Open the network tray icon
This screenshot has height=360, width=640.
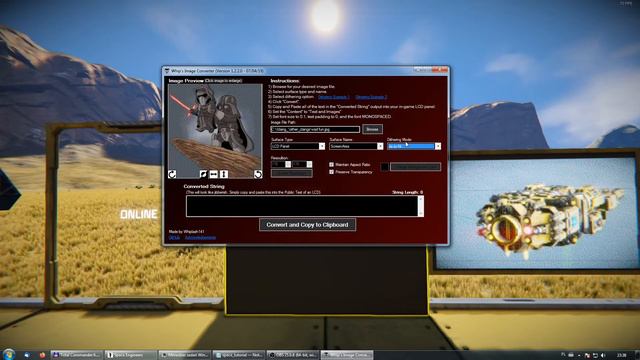click(x=595, y=356)
